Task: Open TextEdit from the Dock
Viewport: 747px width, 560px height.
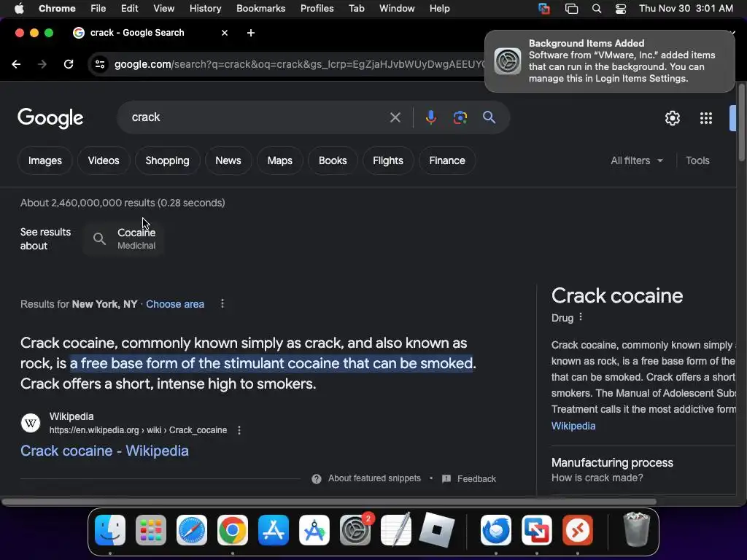Action: (x=396, y=530)
